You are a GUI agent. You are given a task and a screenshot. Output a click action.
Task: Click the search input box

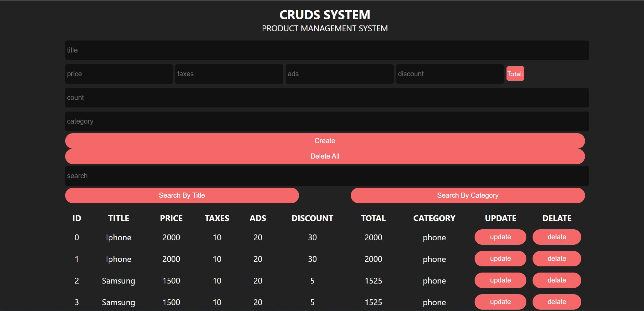click(327, 176)
